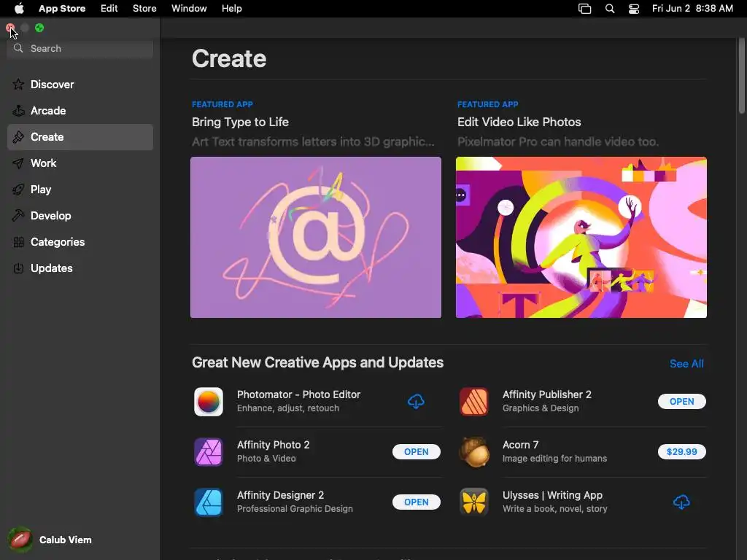Open the App Store menu
Screen dimensions: 747x560
pyautogui.click(x=62, y=9)
